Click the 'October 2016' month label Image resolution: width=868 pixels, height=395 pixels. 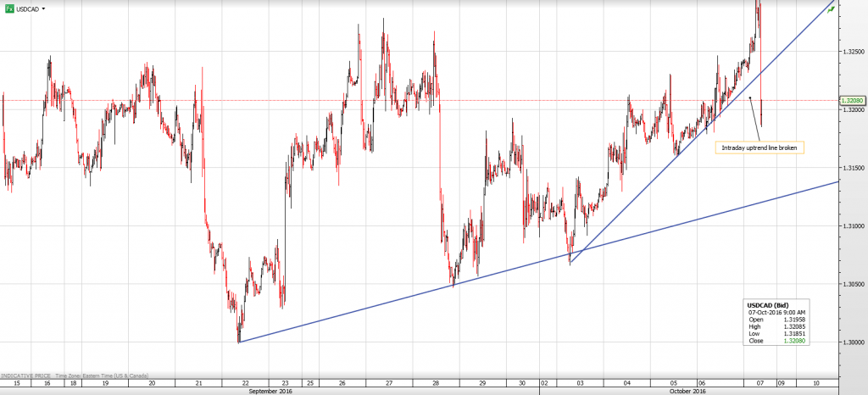point(687,391)
